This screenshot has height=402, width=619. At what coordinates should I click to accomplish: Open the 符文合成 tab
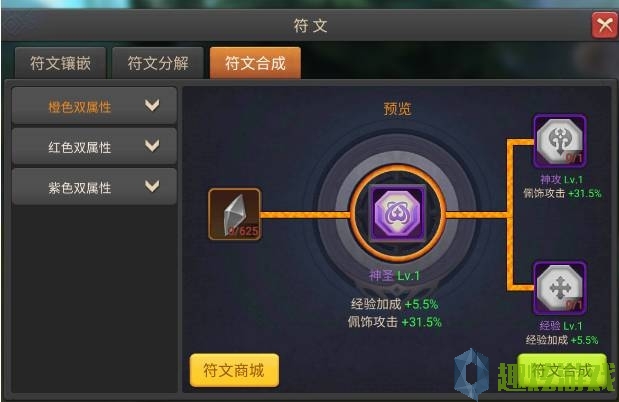point(255,63)
